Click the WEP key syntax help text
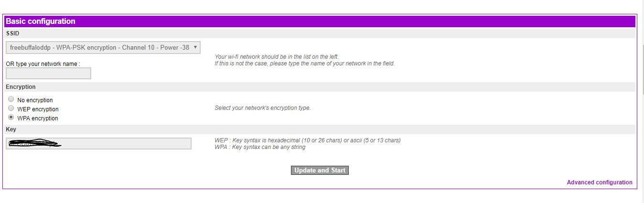The width and height of the screenshot is (644, 203). [x=308, y=140]
